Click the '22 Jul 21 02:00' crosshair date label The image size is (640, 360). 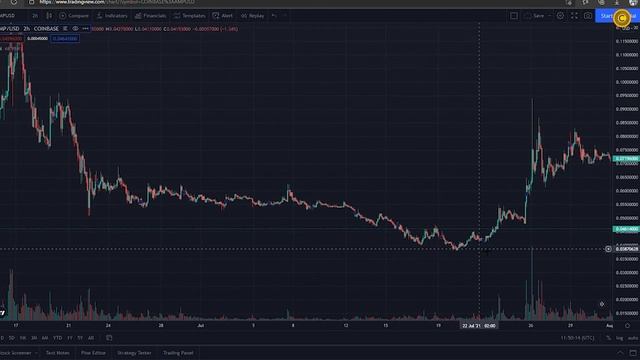pos(479,326)
